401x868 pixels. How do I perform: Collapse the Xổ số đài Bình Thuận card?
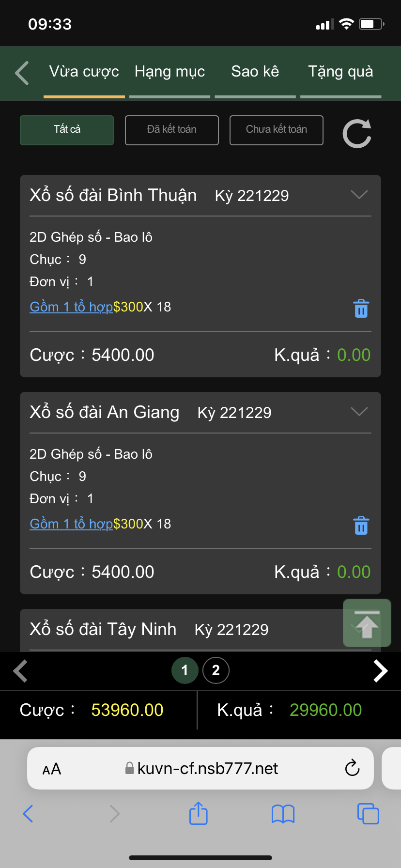point(359,195)
